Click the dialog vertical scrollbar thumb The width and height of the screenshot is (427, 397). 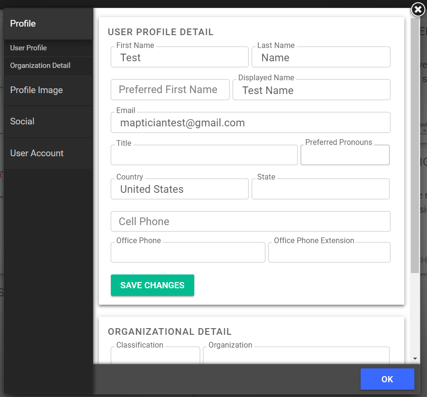[x=415, y=145]
